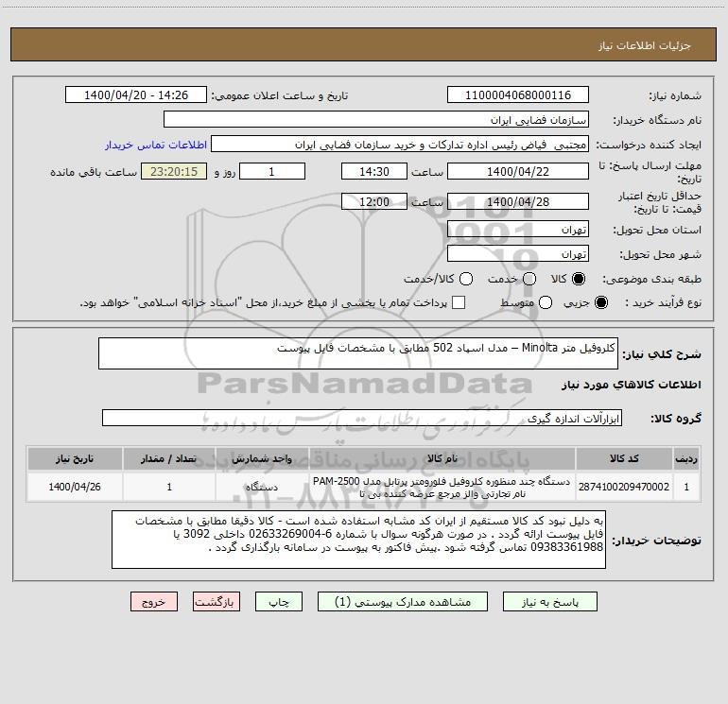Click the request creator field مجتبی فیاض
The height and width of the screenshot is (704, 728).
tap(400, 144)
